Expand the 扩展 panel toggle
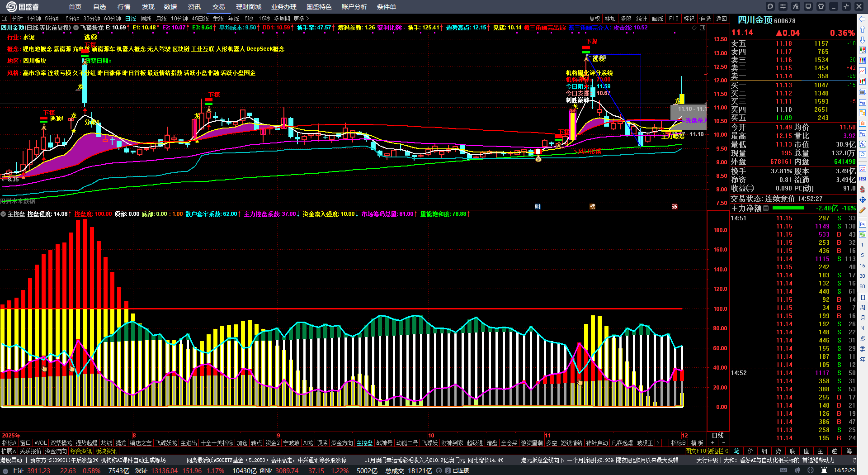868x475 pixels. tap(9, 451)
